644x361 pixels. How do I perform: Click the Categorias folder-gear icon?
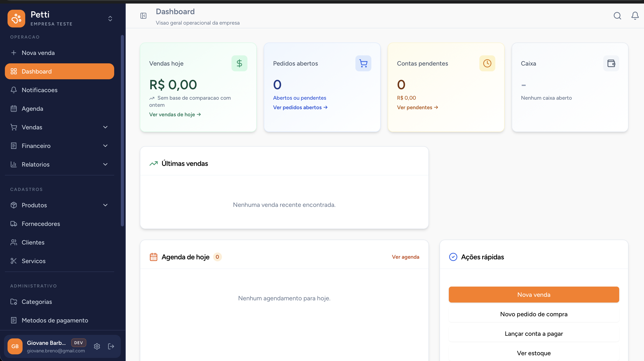[14, 302]
